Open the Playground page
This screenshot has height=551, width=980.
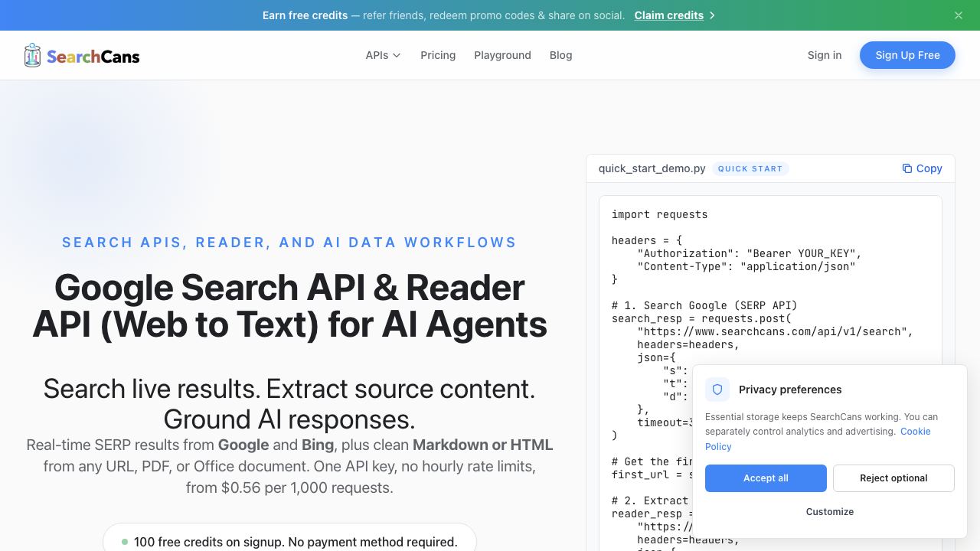(502, 55)
